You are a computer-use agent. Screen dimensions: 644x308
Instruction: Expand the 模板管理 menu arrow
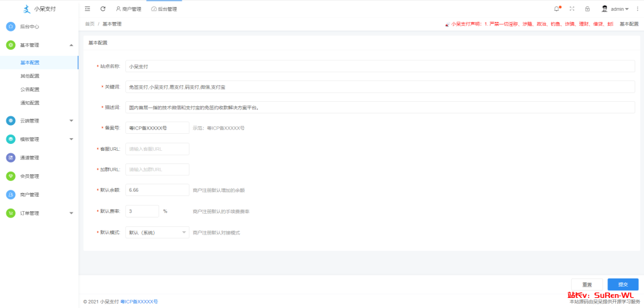pos(71,139)
